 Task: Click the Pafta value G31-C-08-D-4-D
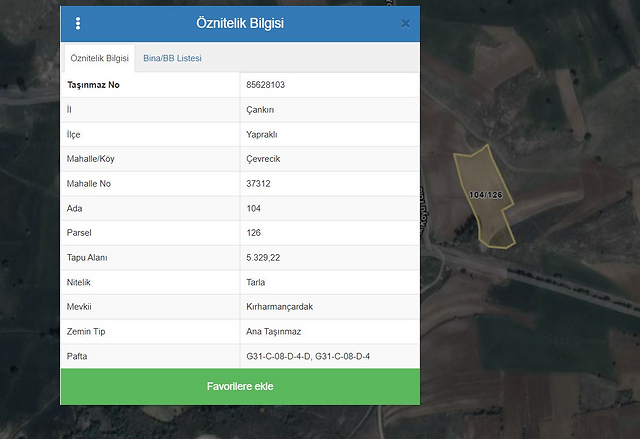tap(279, 356)
